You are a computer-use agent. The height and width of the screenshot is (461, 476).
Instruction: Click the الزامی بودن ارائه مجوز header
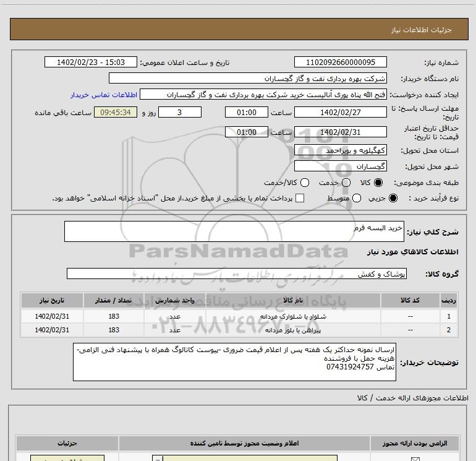(415, 444)
